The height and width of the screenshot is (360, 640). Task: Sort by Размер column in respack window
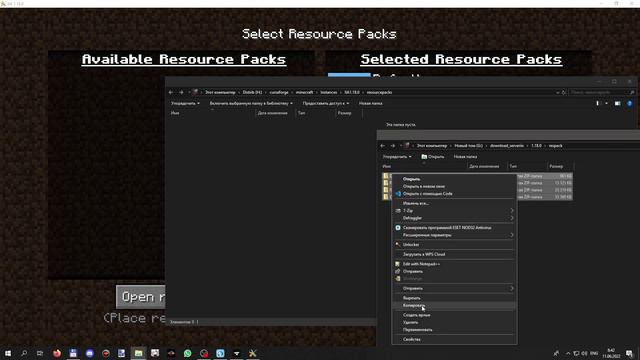[x=556, y=166]
